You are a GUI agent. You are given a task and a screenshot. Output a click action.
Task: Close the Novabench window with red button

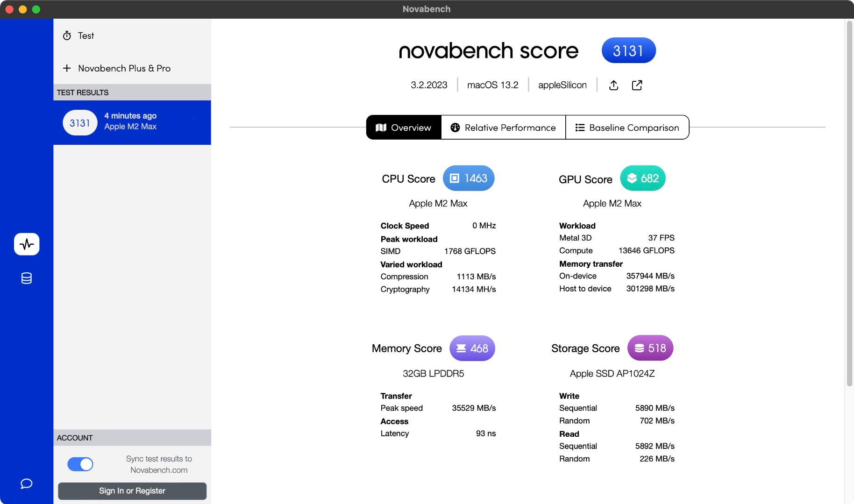coord(9,9)
